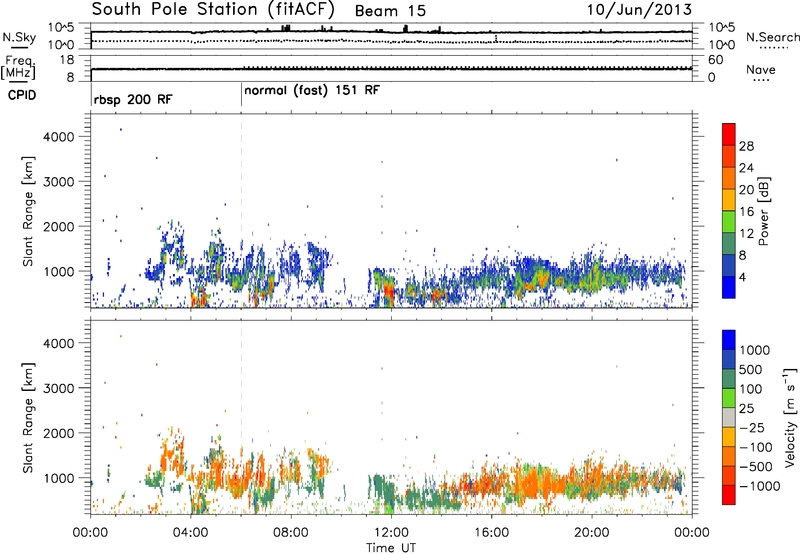
Task: Click the '-1000' velocity colorbar tick label
Action: click(759, 486)
